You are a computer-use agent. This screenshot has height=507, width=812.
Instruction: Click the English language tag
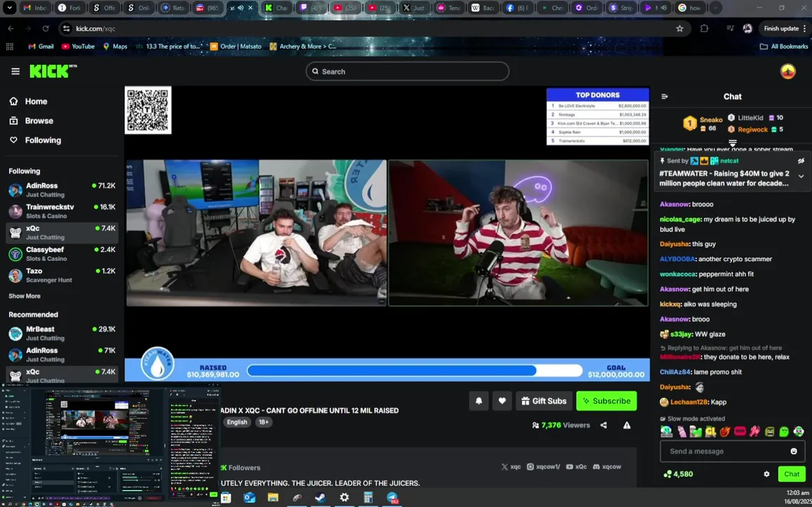tap(236, 422)
